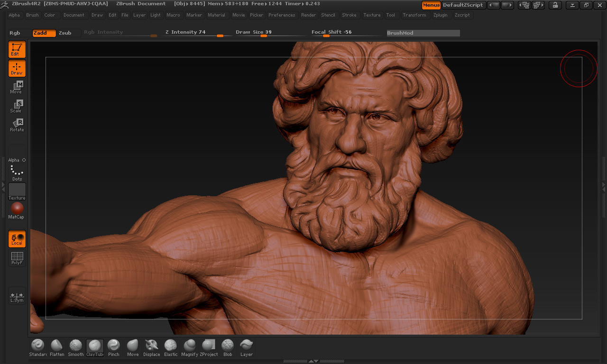Activate the Scale transform tool
This screenshot has width=607, height=364.
point(17,107)
